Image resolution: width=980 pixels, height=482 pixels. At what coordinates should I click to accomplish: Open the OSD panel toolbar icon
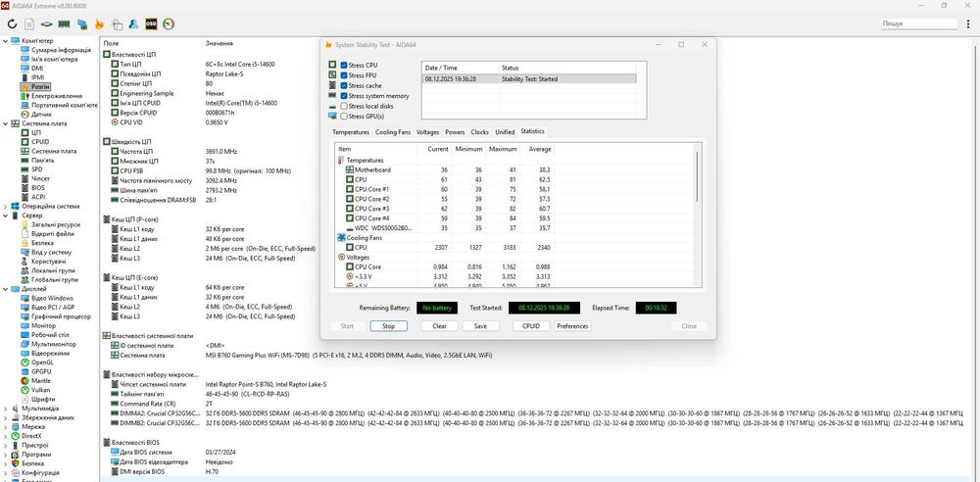click(x=151, y=24)
